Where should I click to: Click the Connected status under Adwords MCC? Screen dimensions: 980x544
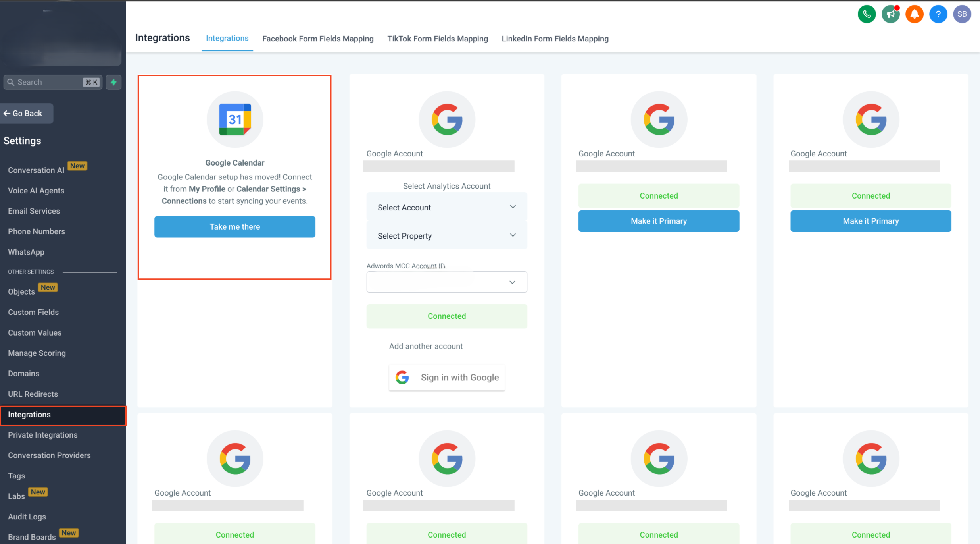pos(447,316)
